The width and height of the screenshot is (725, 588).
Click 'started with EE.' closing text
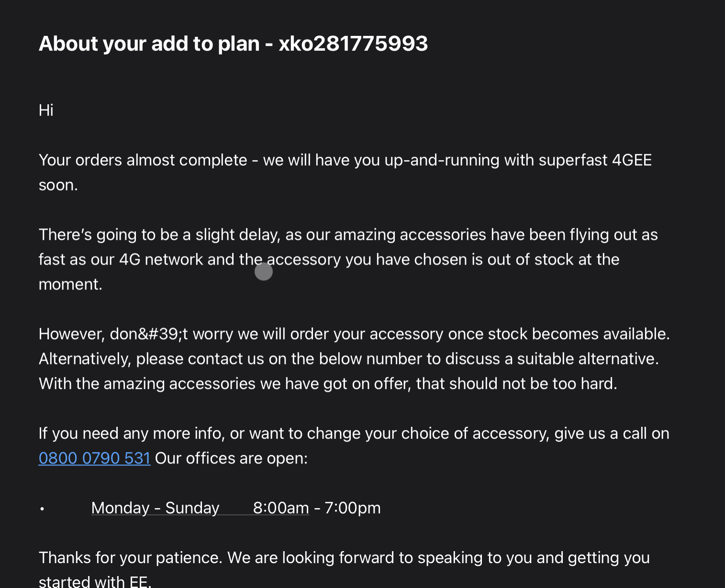[x=95, y=581]
